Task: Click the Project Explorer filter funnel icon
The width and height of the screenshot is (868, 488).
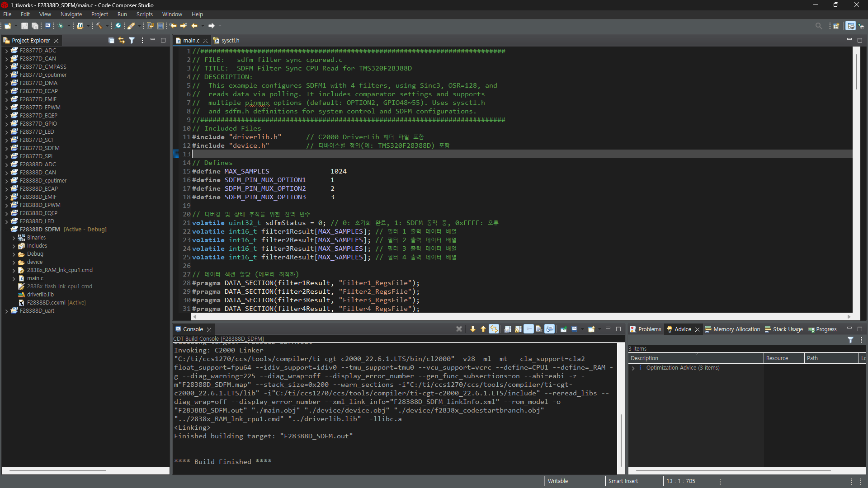Action: 132,40
